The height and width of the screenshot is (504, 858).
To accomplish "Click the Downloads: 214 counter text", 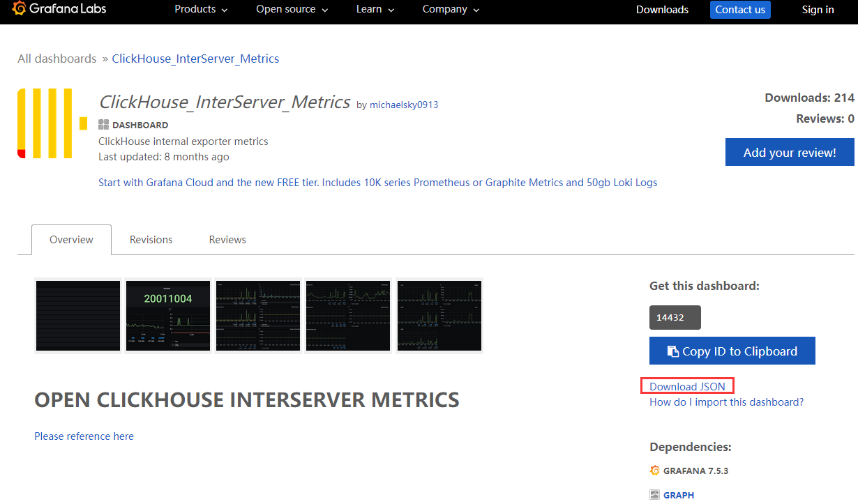I will (809, 98).
